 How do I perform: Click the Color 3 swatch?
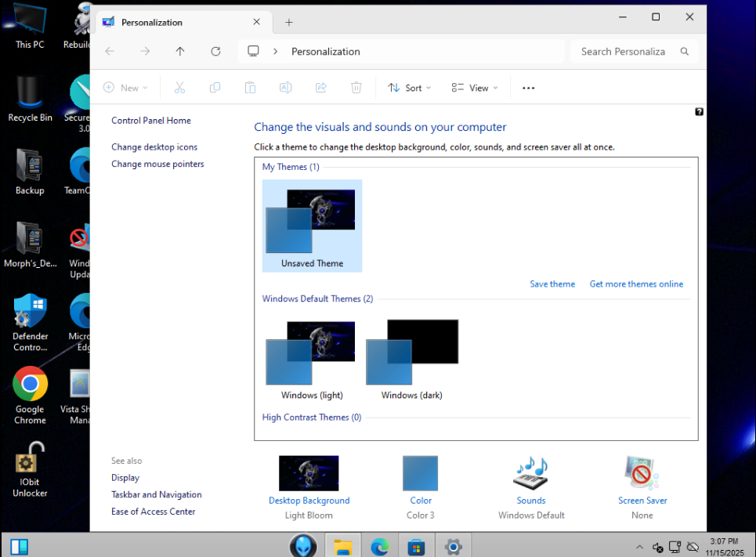tap(420, 473)
